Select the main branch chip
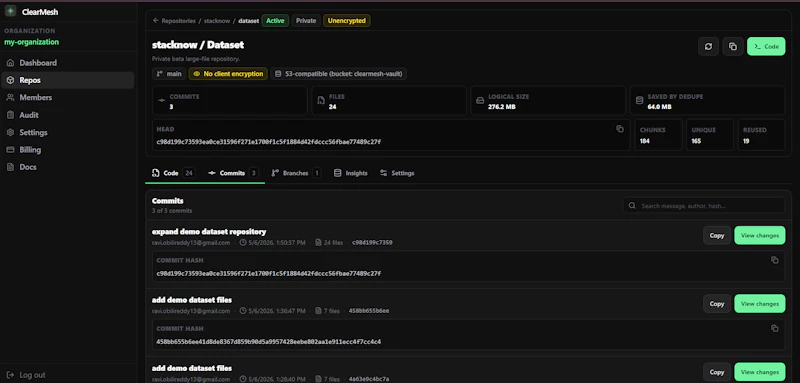800x383 pixels. [x=169, y=74]
